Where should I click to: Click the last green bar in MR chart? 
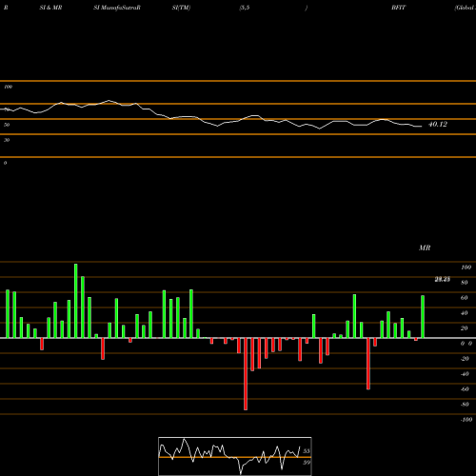[x=423, y=317]
